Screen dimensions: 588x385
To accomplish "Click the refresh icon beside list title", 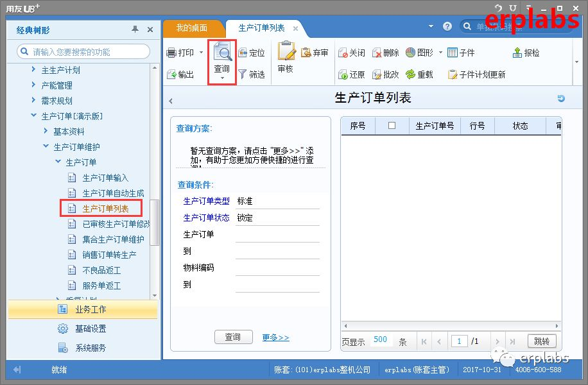I will tap(561, 98).
